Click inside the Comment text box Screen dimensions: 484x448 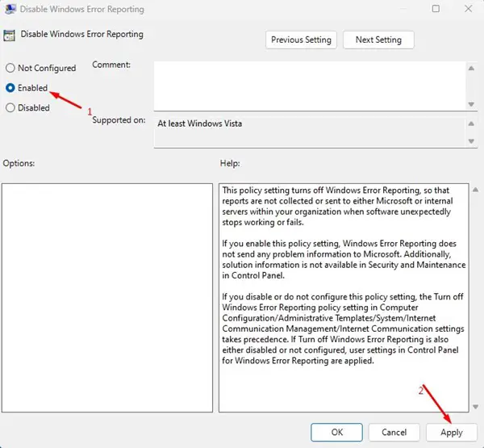point(310,86)
